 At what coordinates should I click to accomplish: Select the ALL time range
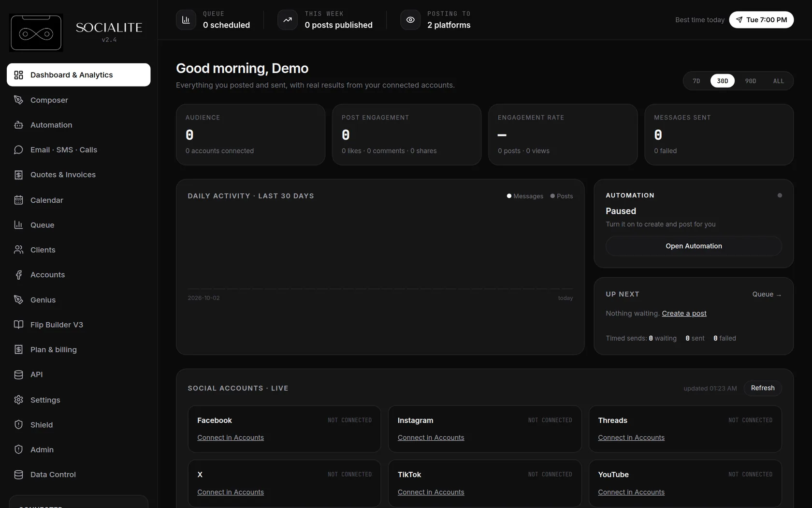click(x=778, y=81)
